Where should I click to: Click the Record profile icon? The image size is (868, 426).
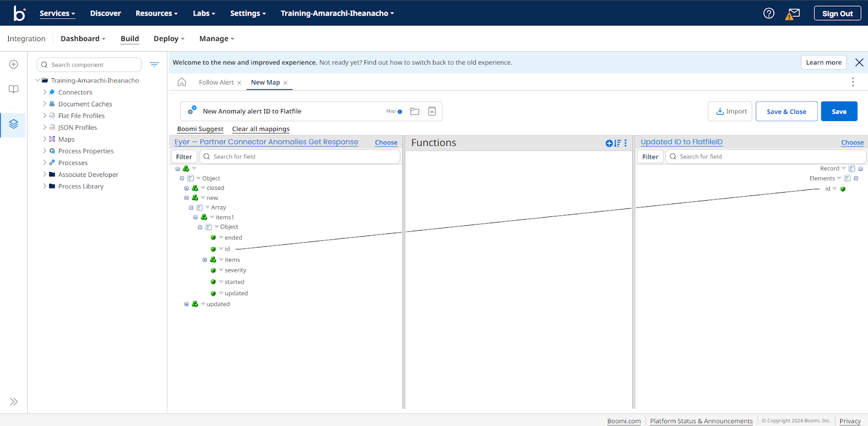tap(852, 169)
